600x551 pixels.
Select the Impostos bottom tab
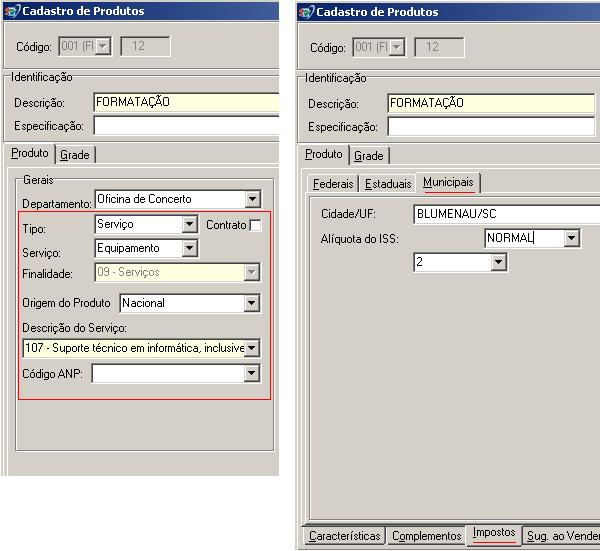(x=494, y=533)
